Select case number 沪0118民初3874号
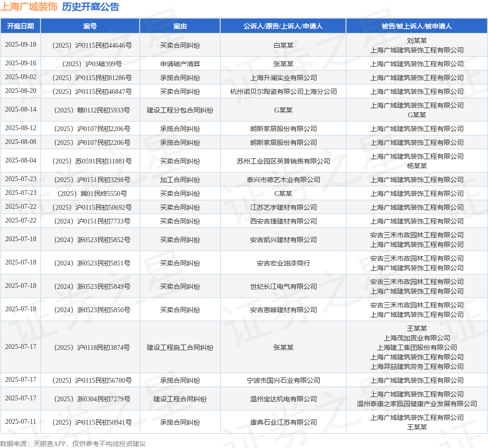The height and width of the screenshot is (448, 488). [92, 348]
